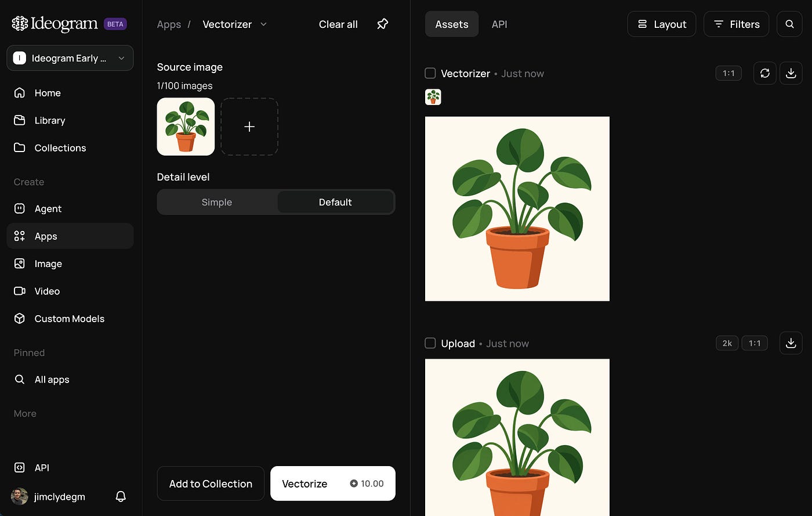Tick the Vectorizer asset checkbox
Screen dimensions: 812x516
point(430,73)
